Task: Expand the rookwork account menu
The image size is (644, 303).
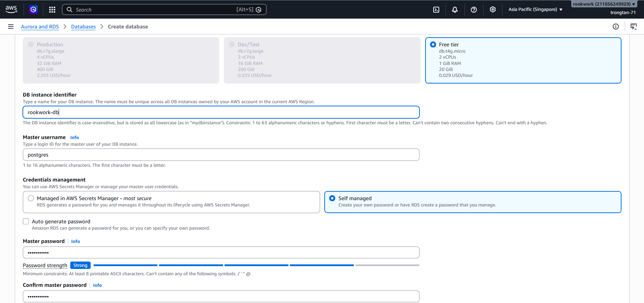Action: 604,4
